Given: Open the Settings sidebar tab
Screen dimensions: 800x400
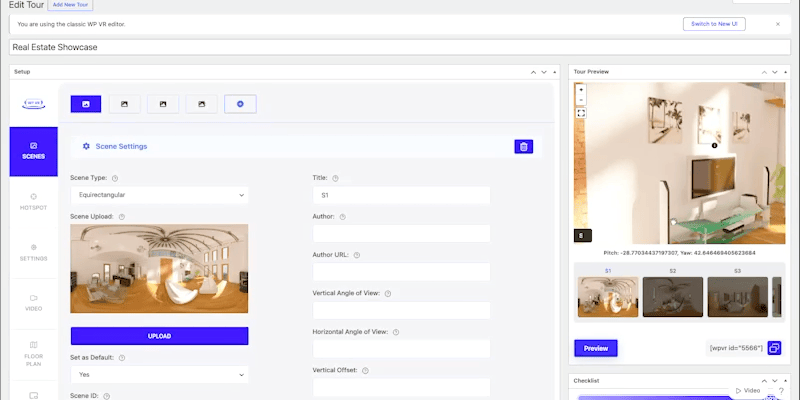Looking at the screenshot, I should click(x=34, y=253).
